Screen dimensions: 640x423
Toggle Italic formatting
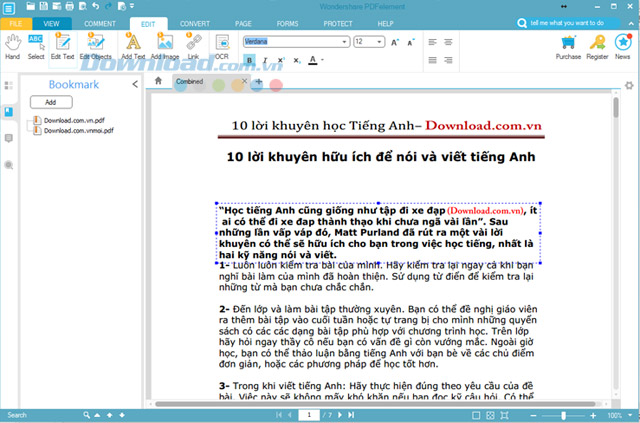(265, 60)
